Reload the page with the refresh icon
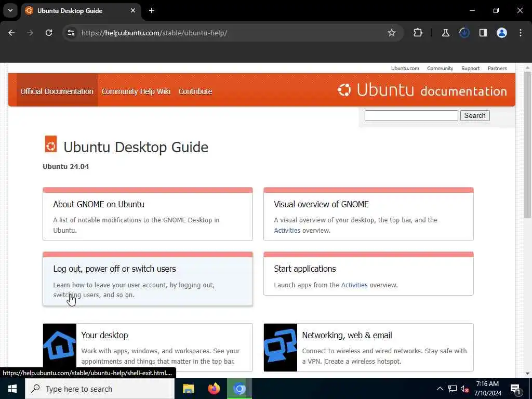The height and width of the screenshot is (399, 532). click(x=49, y=33)
